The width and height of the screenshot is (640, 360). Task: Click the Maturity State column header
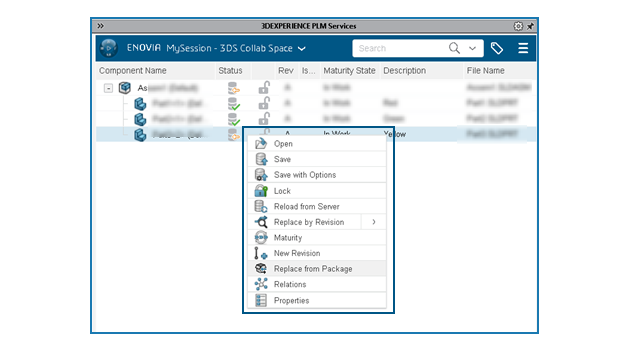[349, 71]
